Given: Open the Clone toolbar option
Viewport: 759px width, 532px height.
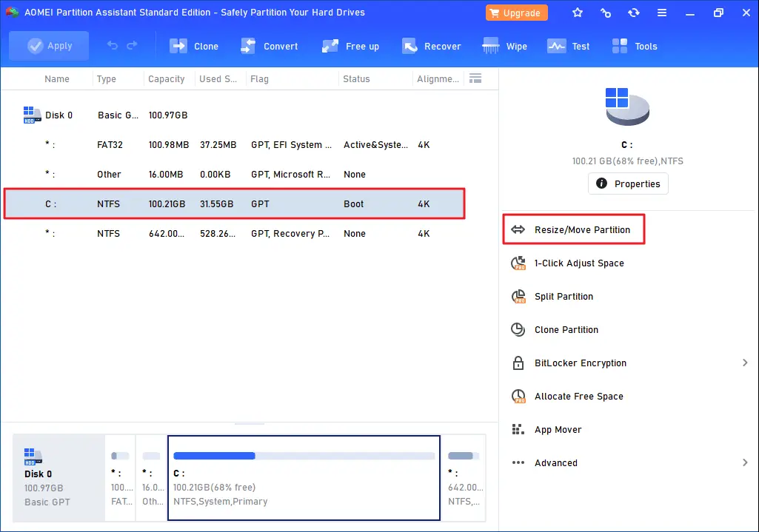Looking at the screenshot, I should [x=194, y=46].
